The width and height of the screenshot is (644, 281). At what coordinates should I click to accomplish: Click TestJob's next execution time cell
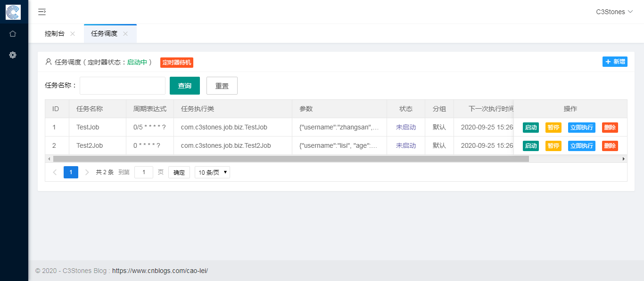click(484, 127)
